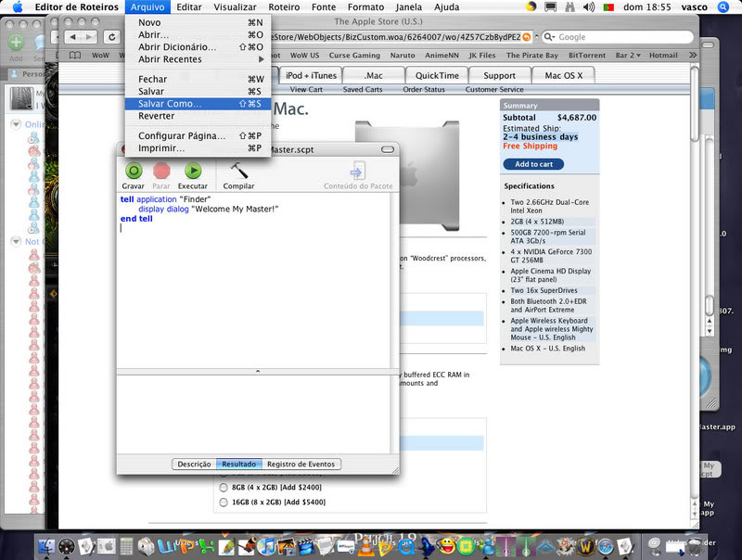742x560 pixels.
Task: Open the Curse Gaming bookmark
Action: pos(354,56)
